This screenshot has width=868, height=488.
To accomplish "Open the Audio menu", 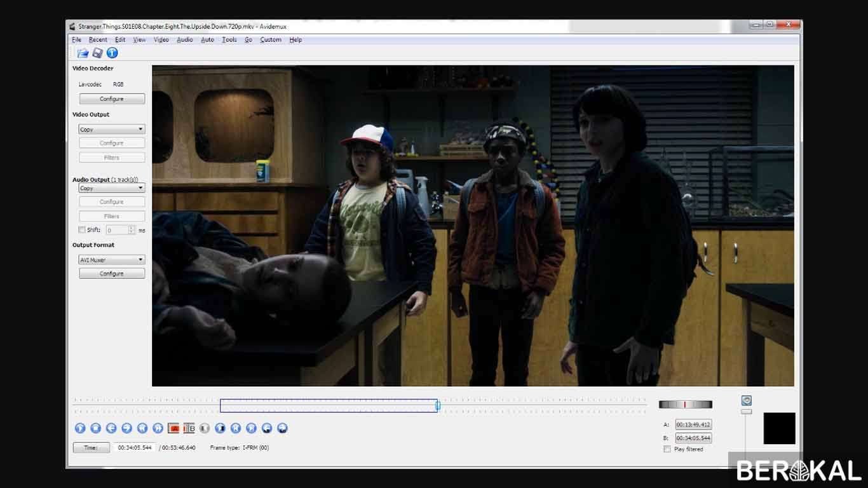I will point(185,39).
